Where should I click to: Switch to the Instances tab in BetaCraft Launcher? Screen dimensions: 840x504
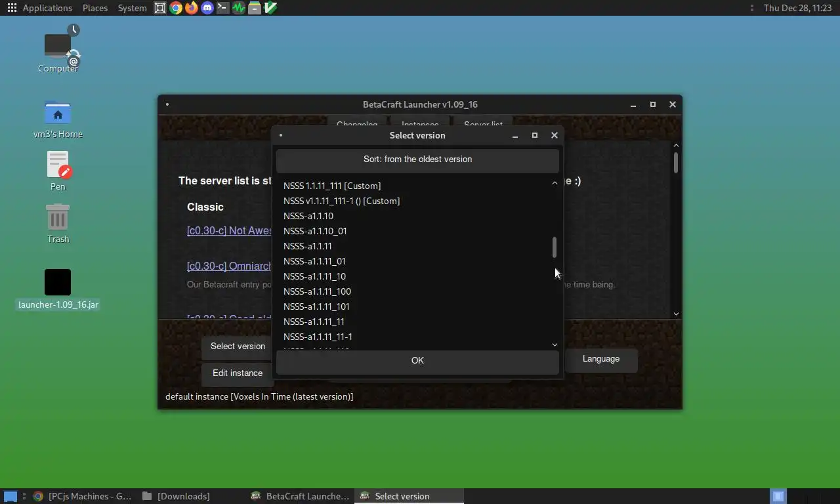coord(420,124)
